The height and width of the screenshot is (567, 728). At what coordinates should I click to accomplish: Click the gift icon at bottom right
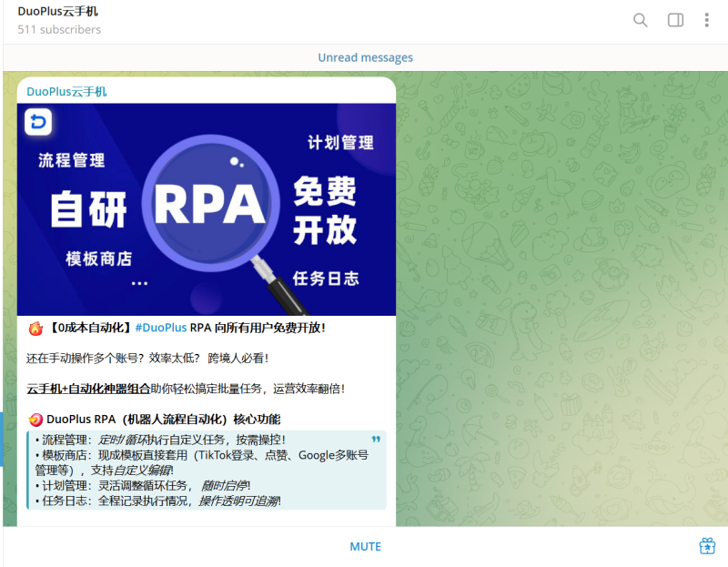point(707,546)
